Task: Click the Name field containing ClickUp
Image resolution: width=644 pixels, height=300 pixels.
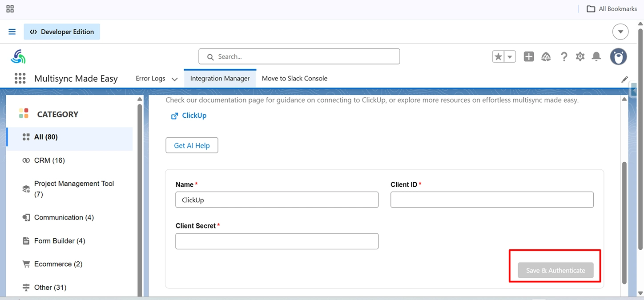Action: (x=277, y=200)
